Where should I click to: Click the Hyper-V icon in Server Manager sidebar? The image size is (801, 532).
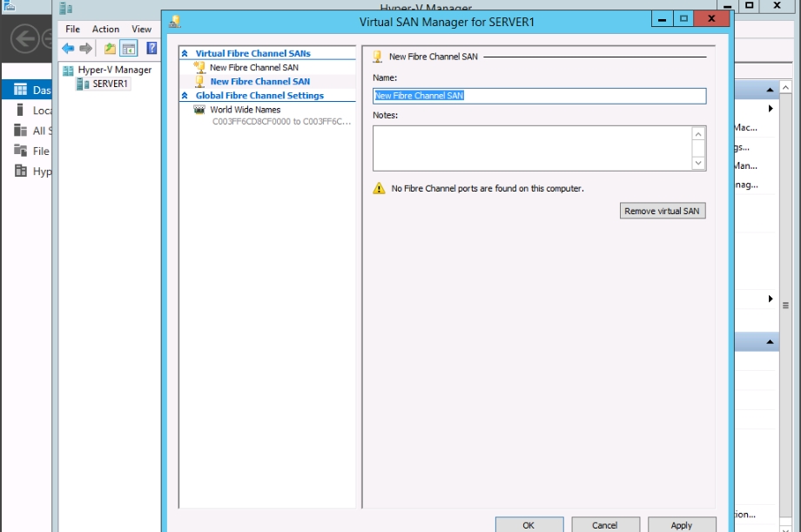pos(20,171)
